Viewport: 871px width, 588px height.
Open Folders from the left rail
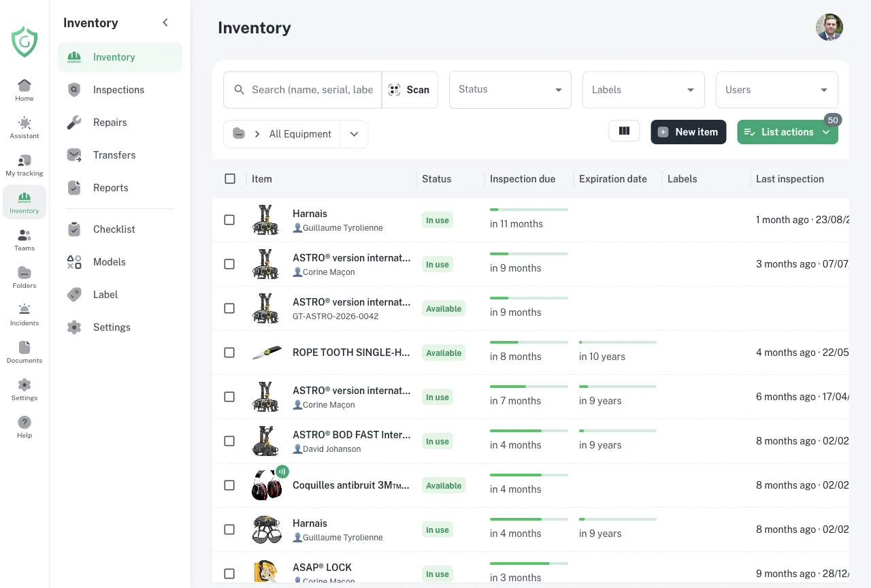[24, 277]
